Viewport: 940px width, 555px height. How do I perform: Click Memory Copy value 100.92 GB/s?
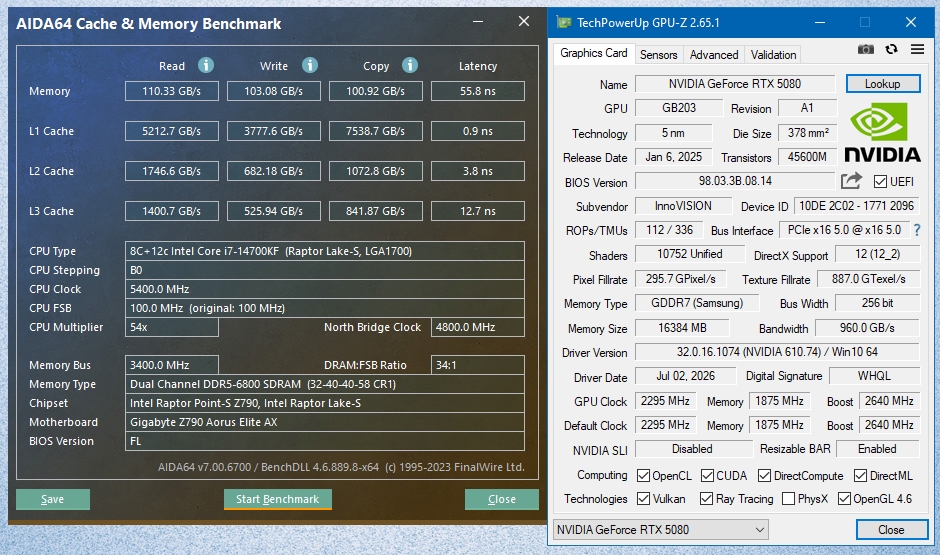(x=375, y=91)
